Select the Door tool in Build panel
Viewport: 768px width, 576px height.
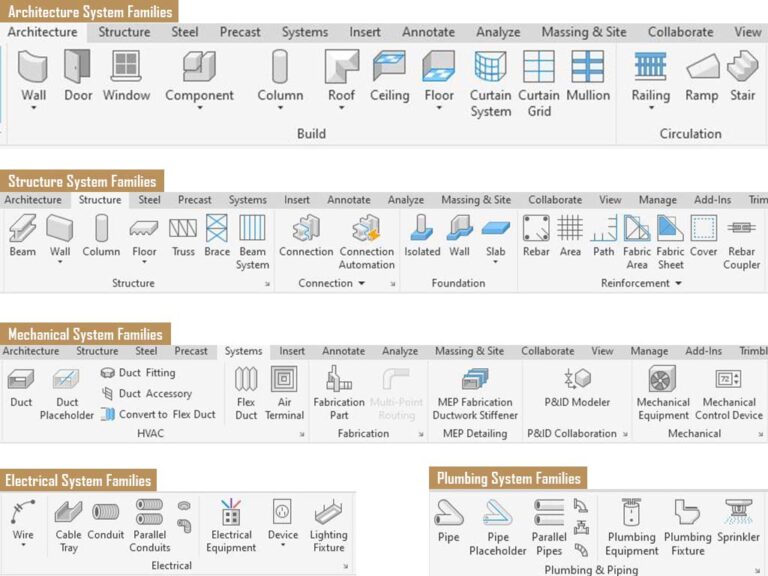point(78,75)
